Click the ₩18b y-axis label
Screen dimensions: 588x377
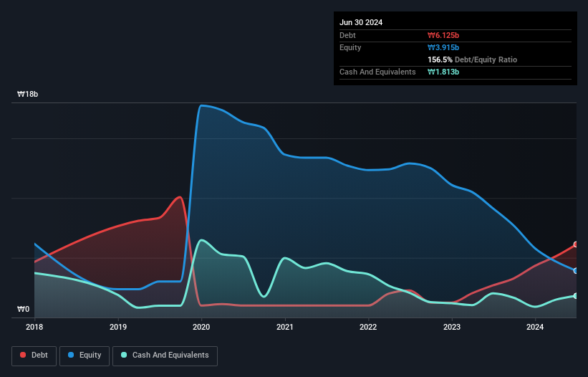(x=28, y=94)
